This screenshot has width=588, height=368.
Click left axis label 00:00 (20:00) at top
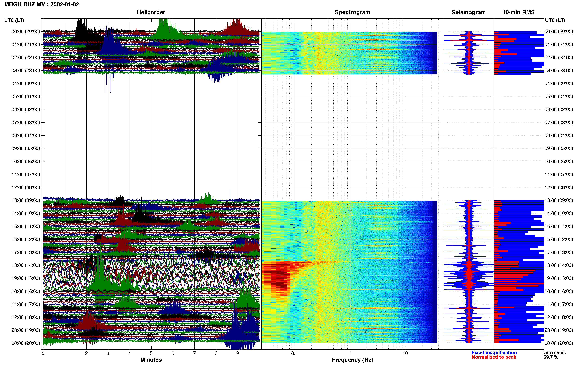(x=26, y=31)
